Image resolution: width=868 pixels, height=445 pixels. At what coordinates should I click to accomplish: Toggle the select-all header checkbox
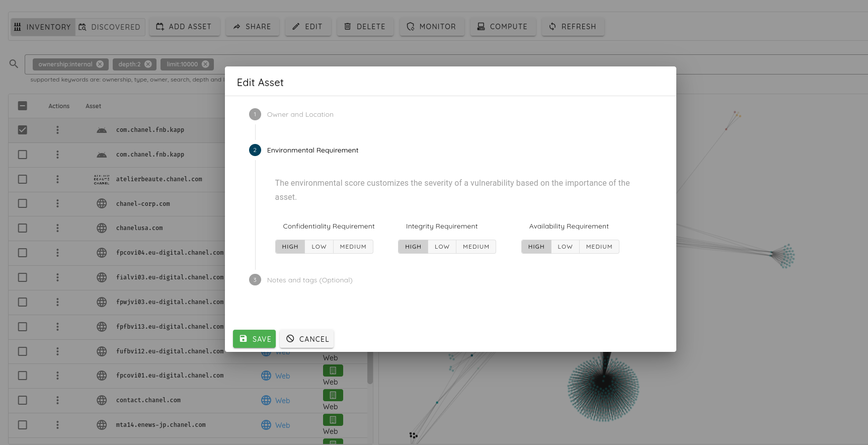point(22,106)
